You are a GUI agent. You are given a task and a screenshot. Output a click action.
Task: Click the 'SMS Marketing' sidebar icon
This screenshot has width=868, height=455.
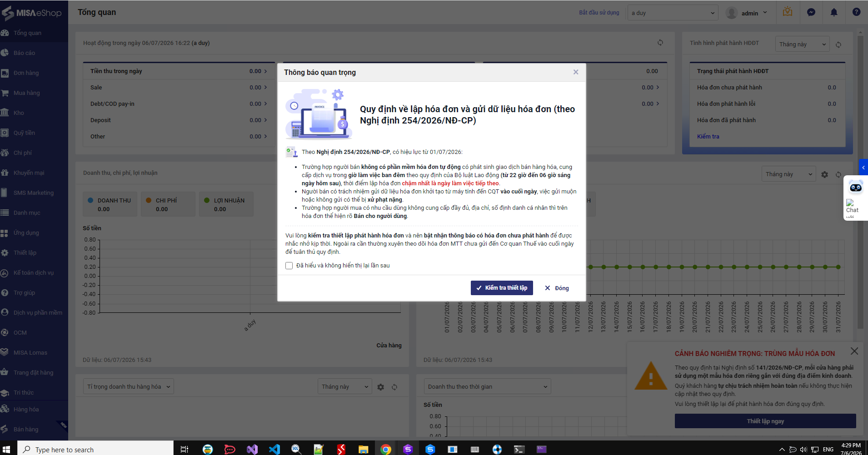[x=5, y=193]
